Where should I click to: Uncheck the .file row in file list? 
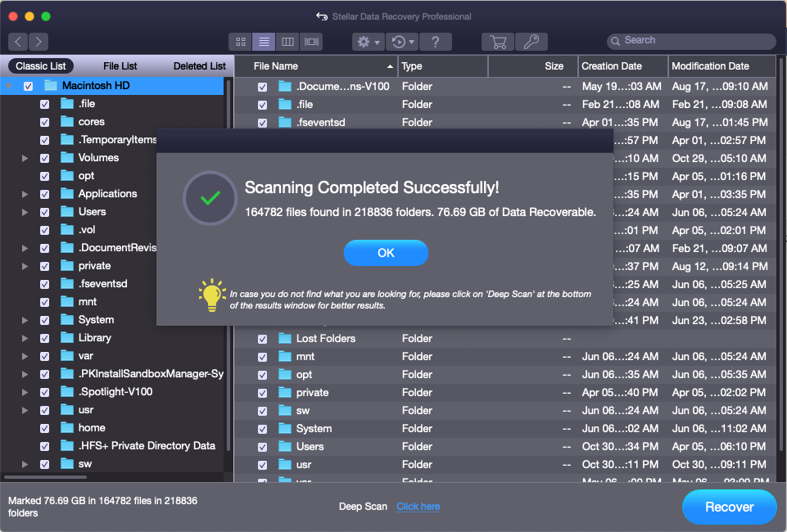click(x=263, y=105)
